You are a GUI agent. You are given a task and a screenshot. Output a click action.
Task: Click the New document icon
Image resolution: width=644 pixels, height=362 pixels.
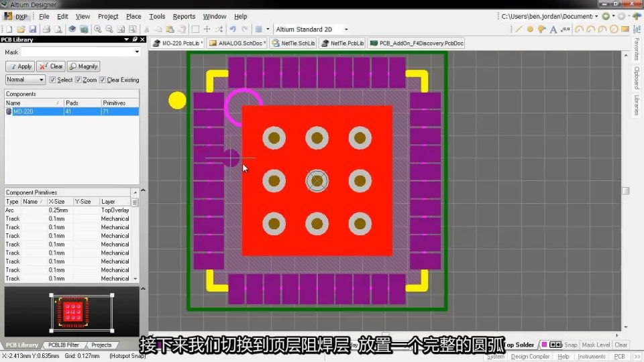pyautogui.click(x=9, y=29)
